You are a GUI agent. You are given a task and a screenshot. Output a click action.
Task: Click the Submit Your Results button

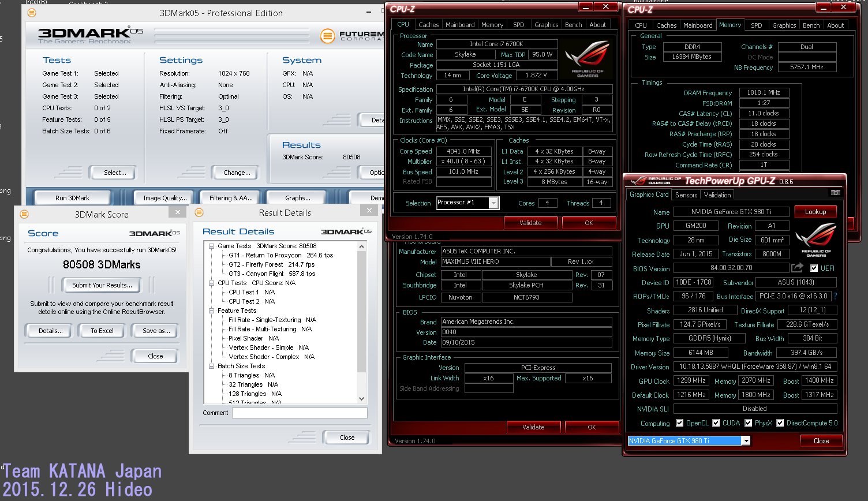(x=102, y=285)
